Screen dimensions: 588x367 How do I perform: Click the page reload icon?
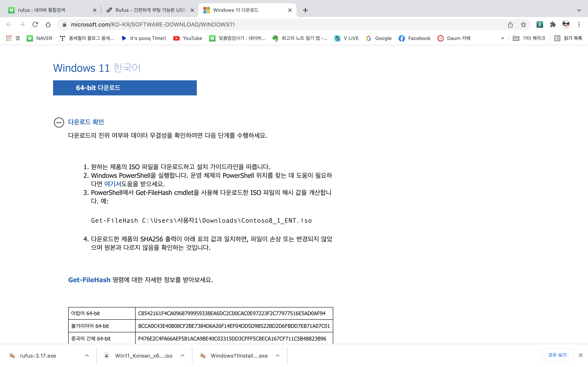coord(35,24)
